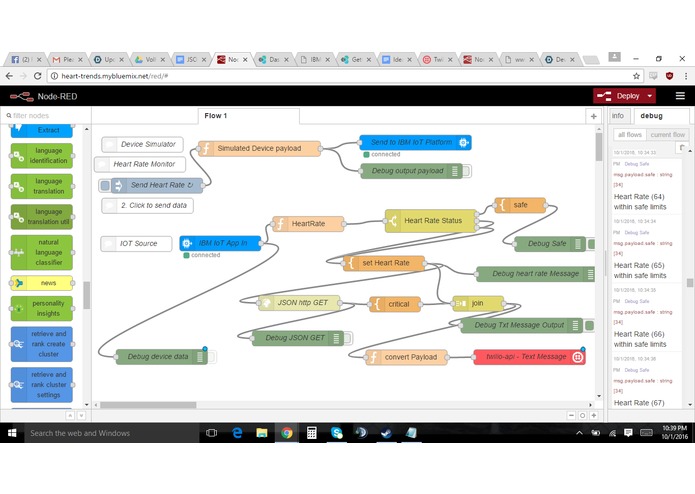This screenshot has width=695, height=494.
Task: Select the HeartRate function node
Action: pos(308,224)
